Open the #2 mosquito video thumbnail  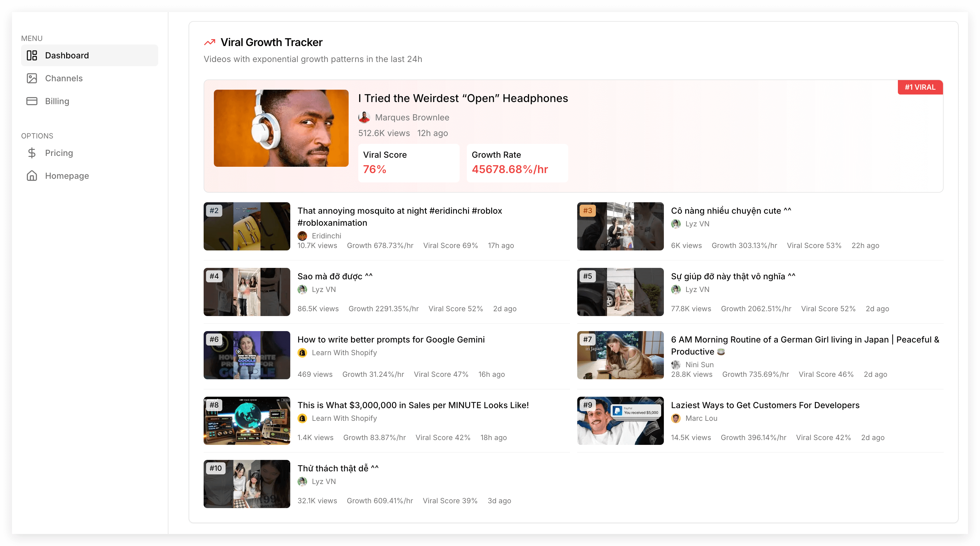[x=247, y=226]
